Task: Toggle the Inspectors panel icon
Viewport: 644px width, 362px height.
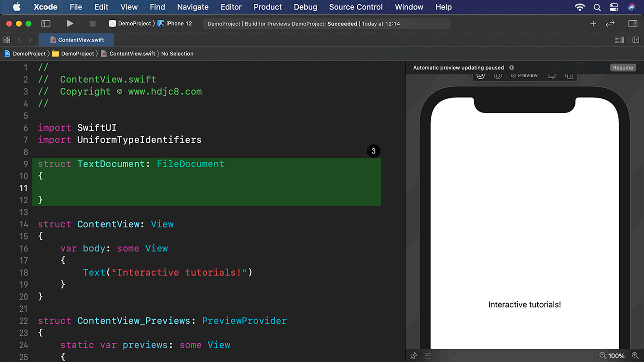Action: (633, 23)
